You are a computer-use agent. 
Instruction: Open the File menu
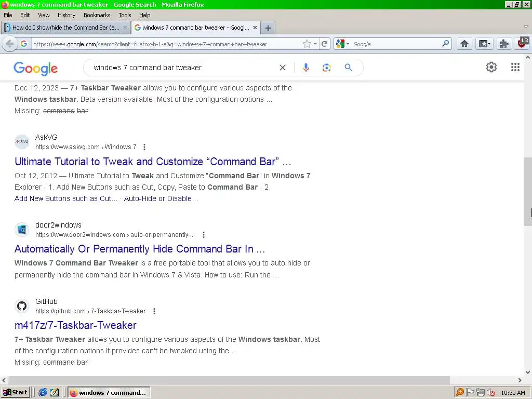[x=8, y=15]
